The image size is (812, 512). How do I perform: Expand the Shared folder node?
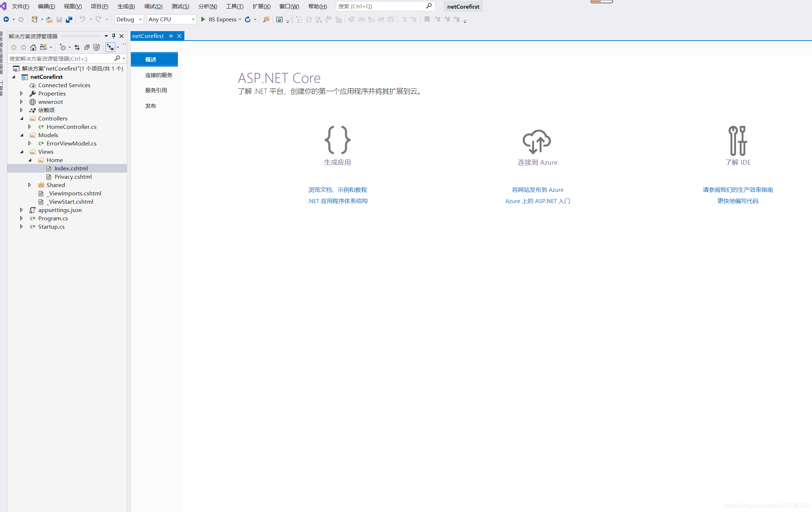click(x=30, y=185)
